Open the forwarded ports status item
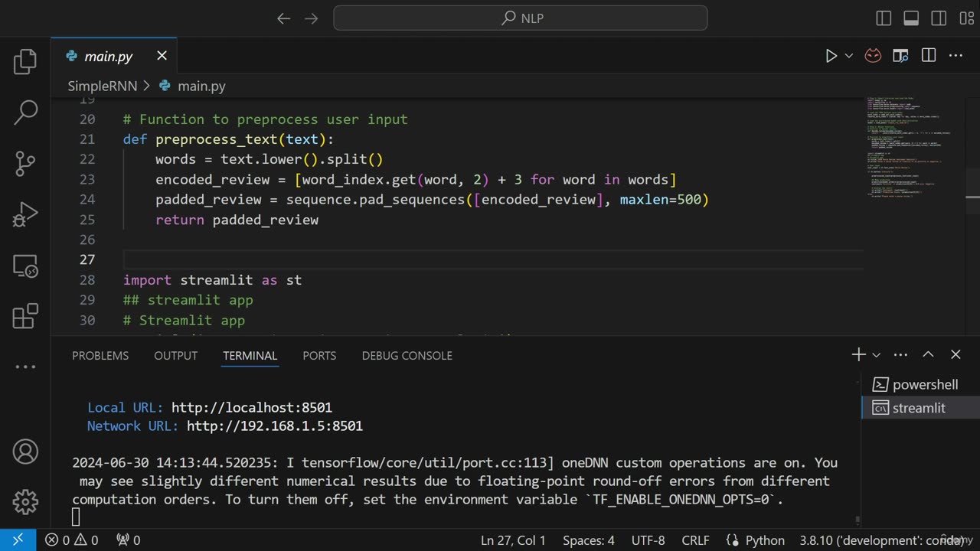 click(128, 540)
